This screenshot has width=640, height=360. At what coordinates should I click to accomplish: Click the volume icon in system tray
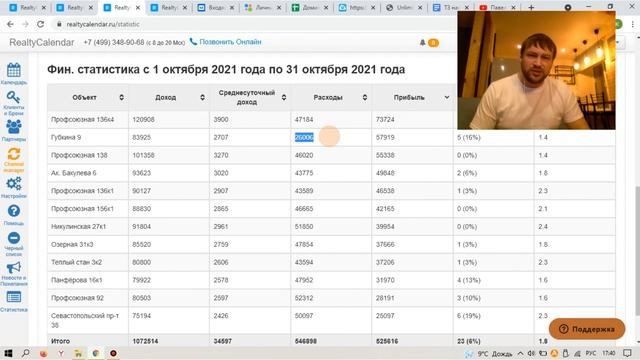(x=531, y=353)
